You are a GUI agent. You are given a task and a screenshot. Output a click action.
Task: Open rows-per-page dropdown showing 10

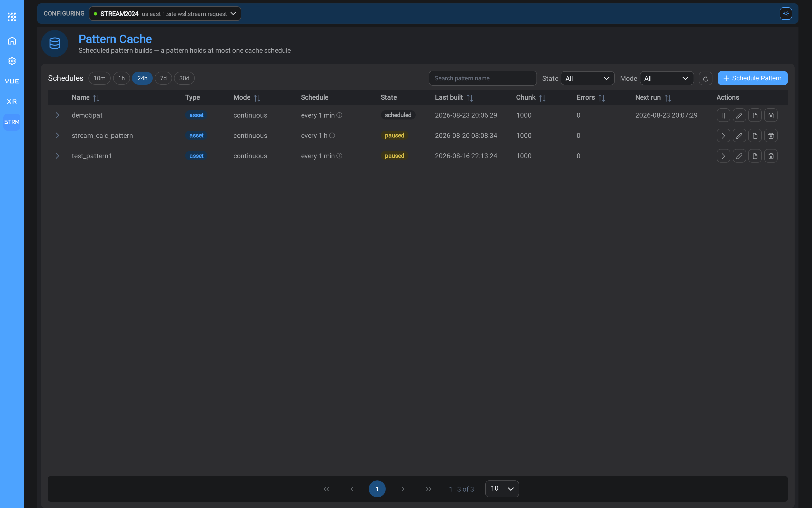502,488
